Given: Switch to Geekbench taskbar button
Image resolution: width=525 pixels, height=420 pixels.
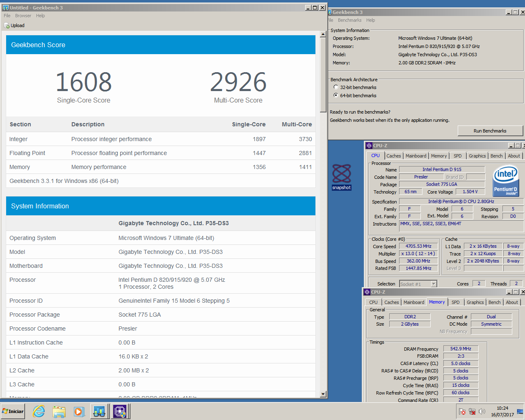Looking at the screenshot, I should point(99,411).
